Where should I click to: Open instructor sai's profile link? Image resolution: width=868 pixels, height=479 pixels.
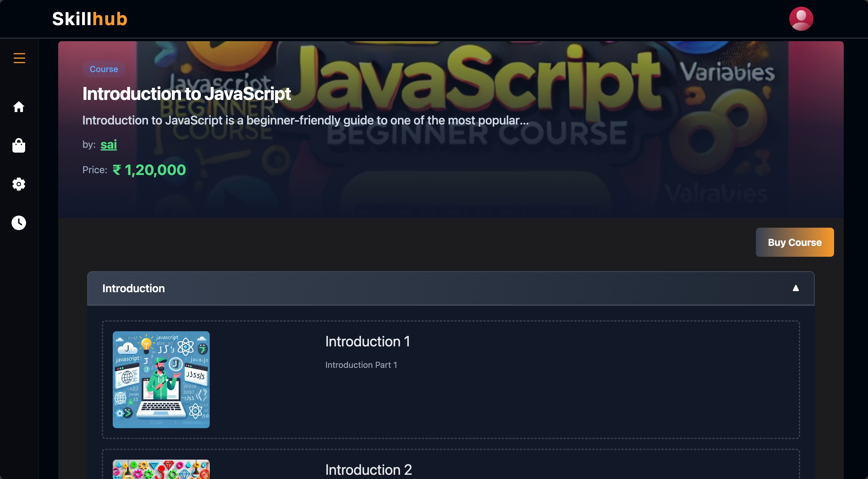coord(109,144)
